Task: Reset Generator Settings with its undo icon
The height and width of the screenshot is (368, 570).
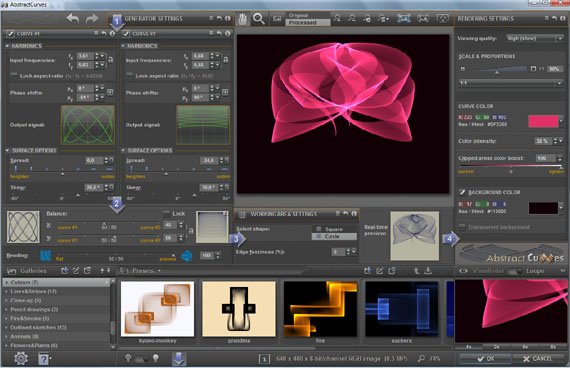Action: [219, 19]
